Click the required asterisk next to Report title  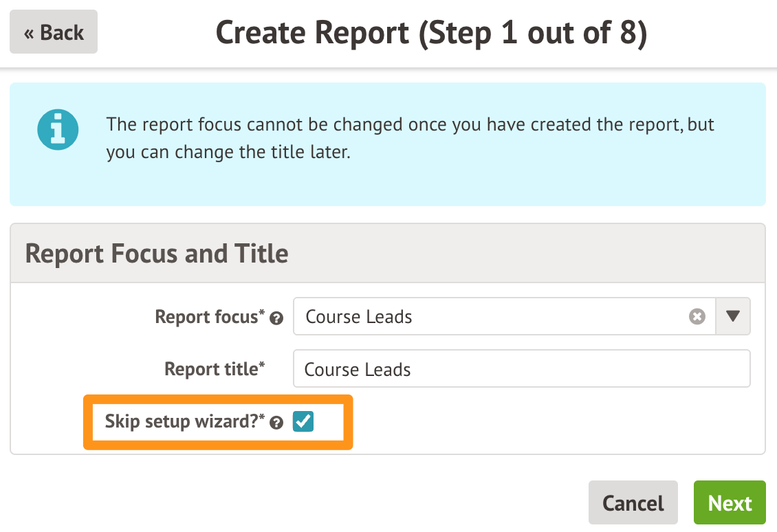(x=262, y=365)
